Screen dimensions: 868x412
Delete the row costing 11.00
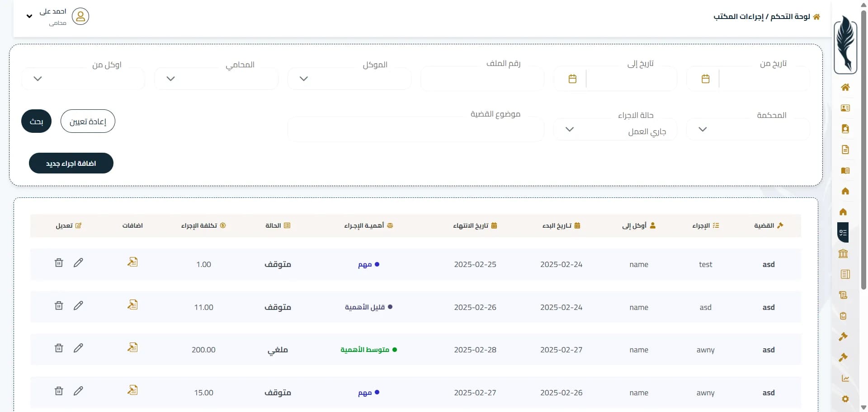[59, 305]
